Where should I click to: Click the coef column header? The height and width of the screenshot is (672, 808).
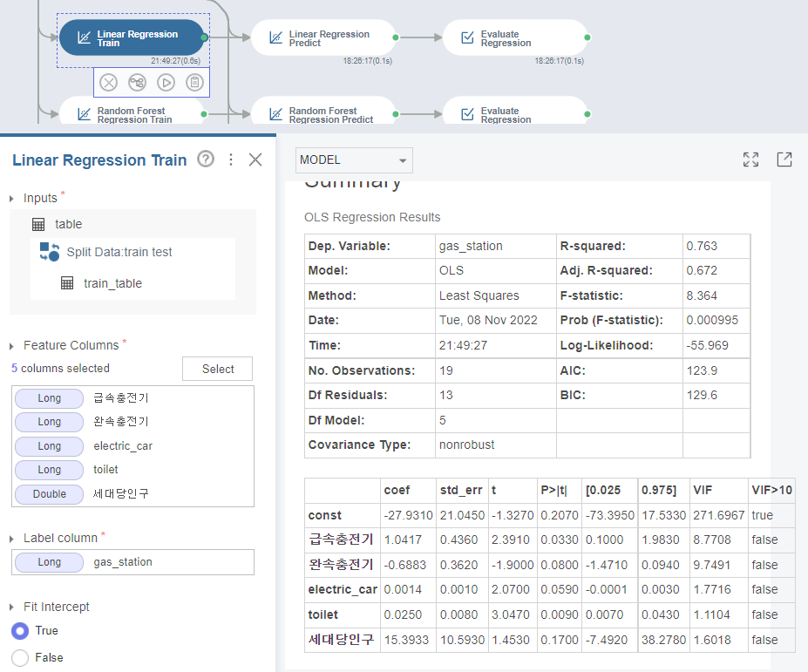click(x=397, y=490)
